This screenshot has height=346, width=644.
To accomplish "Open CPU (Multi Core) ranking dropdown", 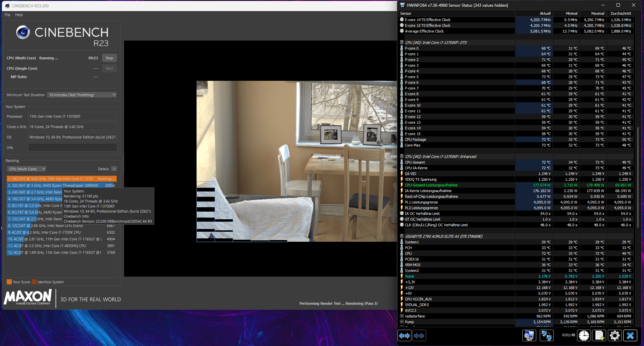I will coord(26,169).
